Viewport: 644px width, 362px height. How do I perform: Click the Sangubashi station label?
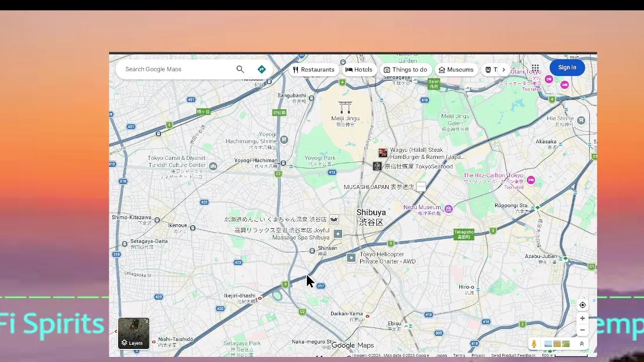292,98
